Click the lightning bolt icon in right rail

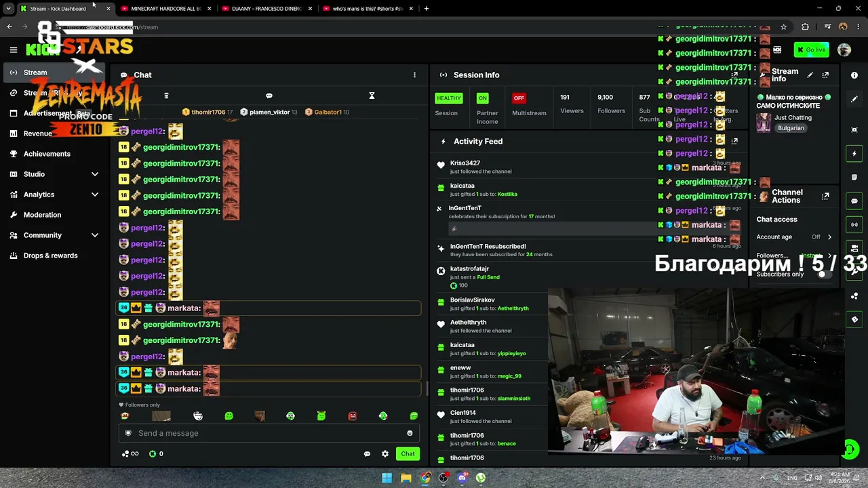coord(854,154)
